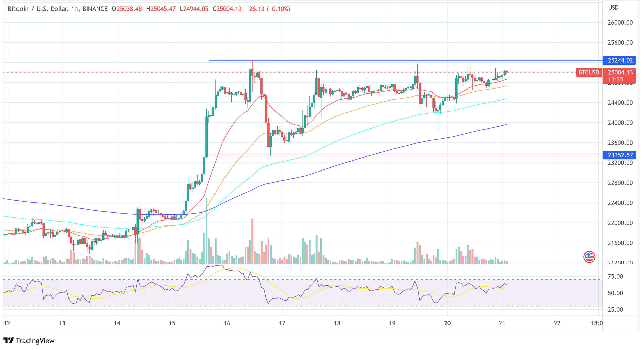Screen dimensions: 644x350
Task: Click the date label 16 on time axis
Action: pyautogui.click(x=227, y=323)
